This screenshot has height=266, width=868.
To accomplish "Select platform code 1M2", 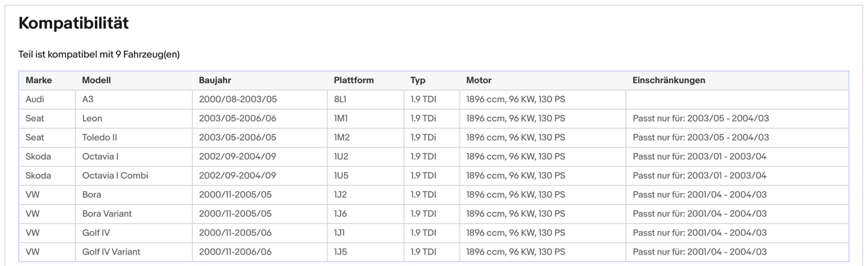I will [x=341, y=137].
